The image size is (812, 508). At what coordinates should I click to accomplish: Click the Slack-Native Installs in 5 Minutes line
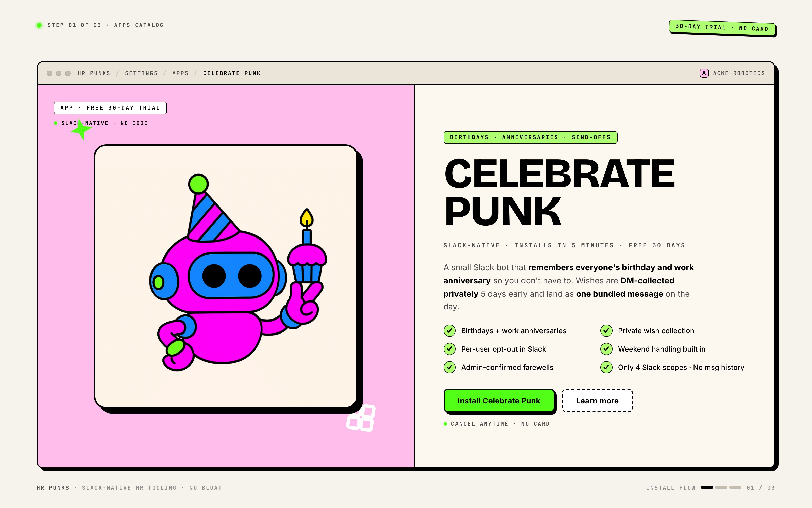564,246
